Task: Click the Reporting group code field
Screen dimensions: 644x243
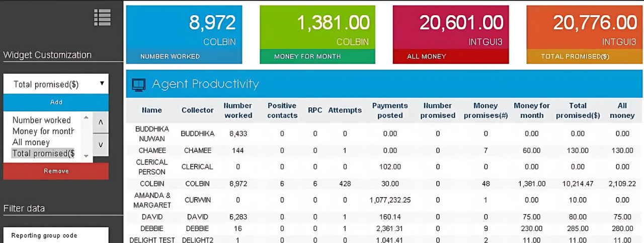Action: [x=56, y=235]
